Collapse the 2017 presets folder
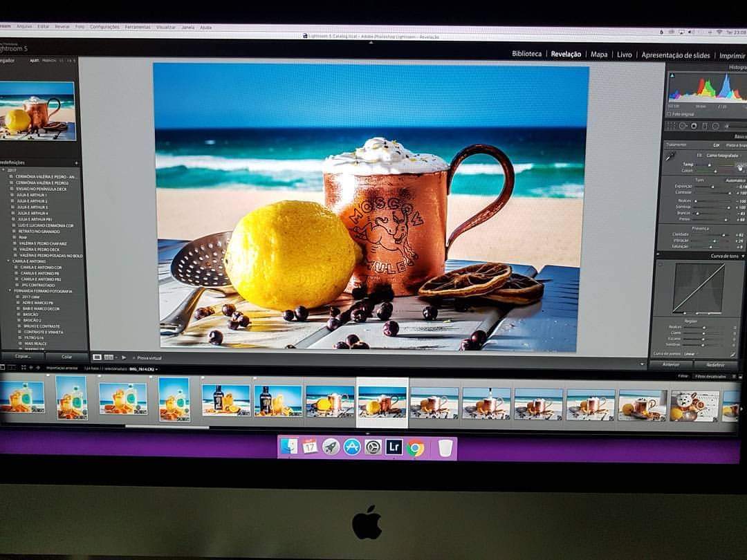Viewport: 747px width, 560px height. (4, 170)
